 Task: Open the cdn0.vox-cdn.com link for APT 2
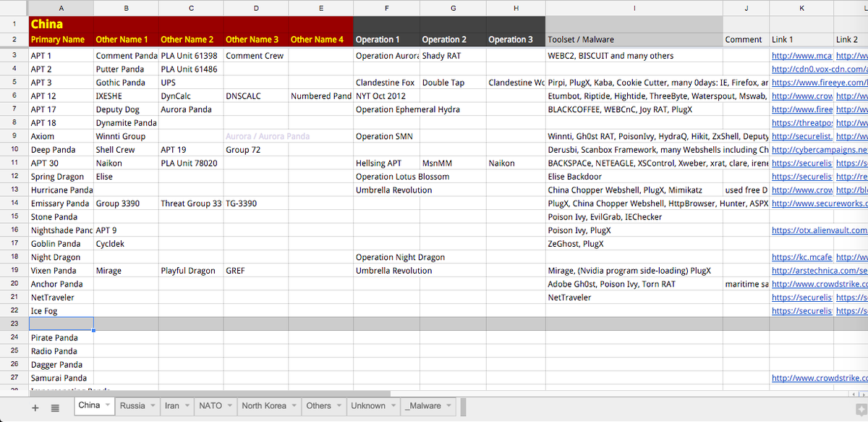pyautogui.click(x=820, y=69)
